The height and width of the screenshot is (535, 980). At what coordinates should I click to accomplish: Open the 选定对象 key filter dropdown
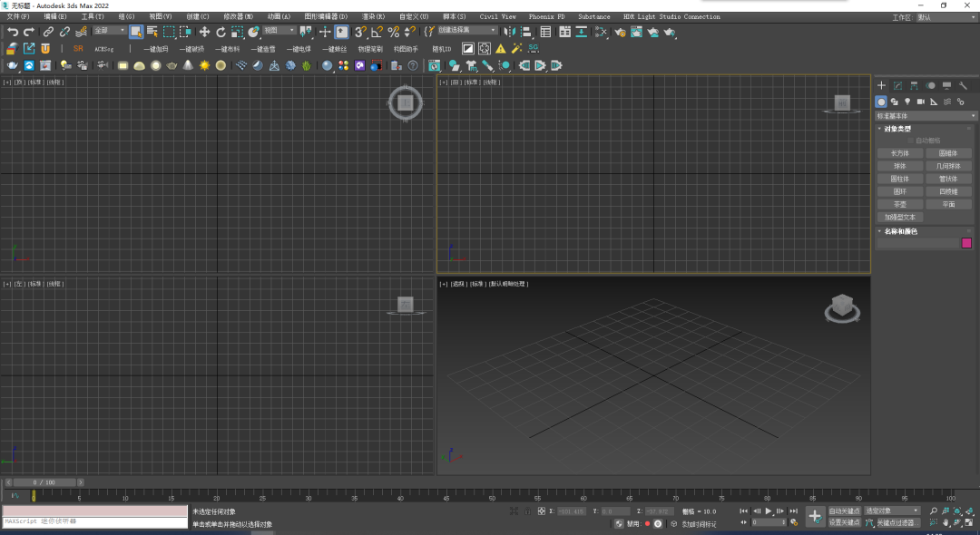pos(892,511)
